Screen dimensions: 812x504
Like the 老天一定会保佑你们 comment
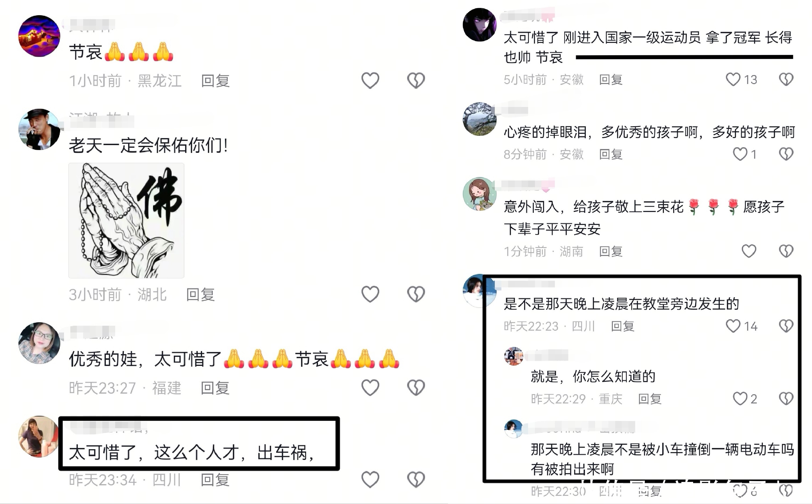coord(370,294)
